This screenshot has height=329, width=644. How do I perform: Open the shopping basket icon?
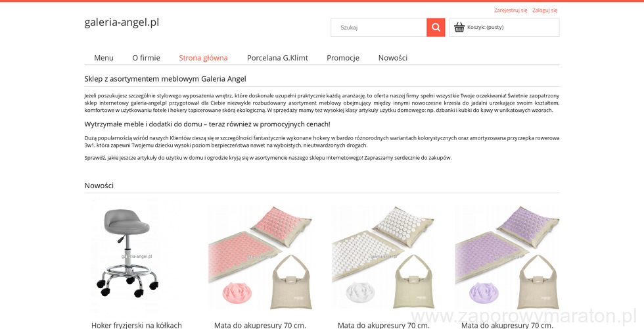coord(459,28)
